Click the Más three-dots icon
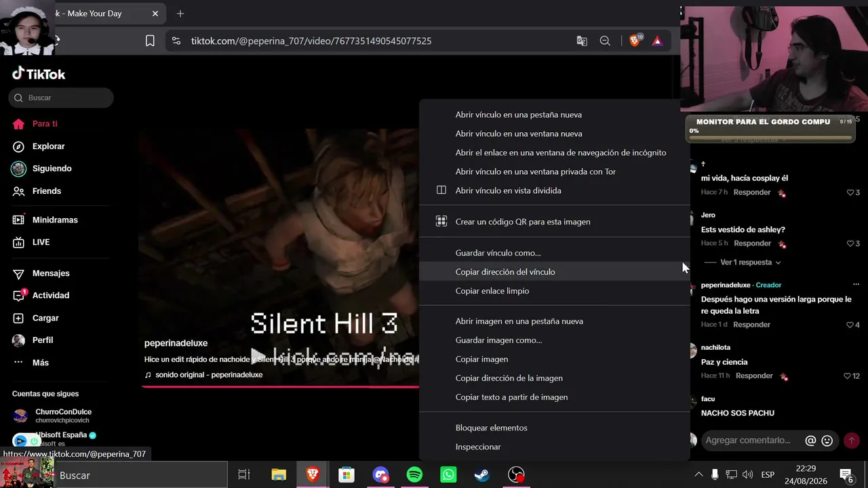This screenshot has height=488, width=868. pos(19,363)
